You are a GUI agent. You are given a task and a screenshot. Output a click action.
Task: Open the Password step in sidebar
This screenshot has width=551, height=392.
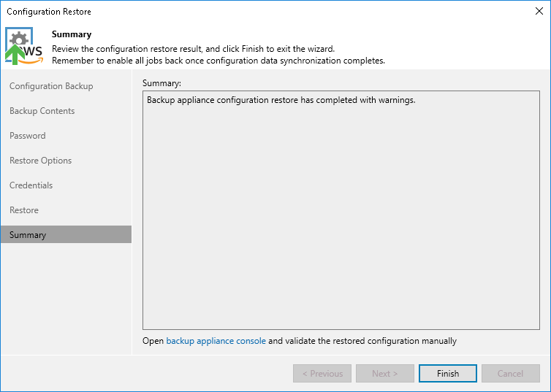(x=27, y=136)
